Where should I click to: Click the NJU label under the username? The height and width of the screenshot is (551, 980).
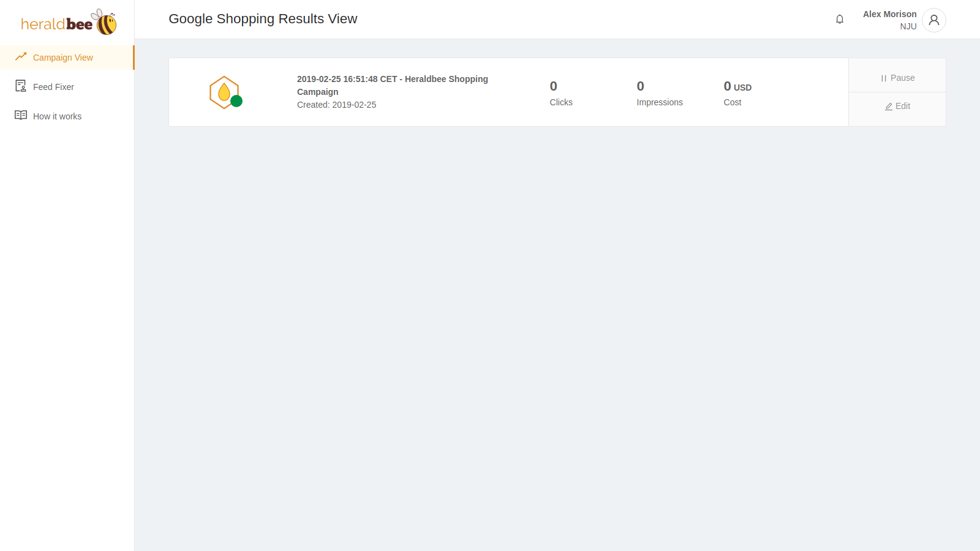[x=908, y=26]
